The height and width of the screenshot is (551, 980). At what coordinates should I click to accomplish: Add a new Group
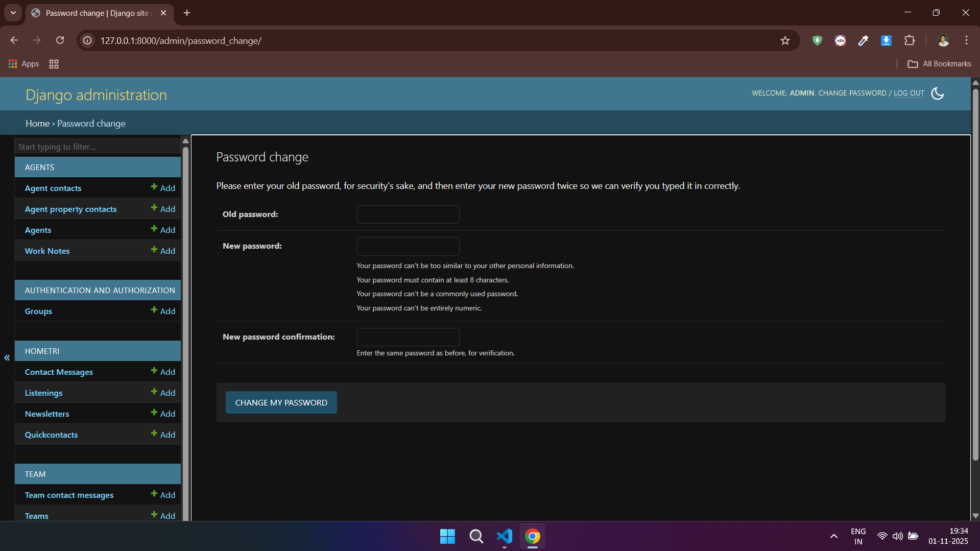[x=163, y=311]
